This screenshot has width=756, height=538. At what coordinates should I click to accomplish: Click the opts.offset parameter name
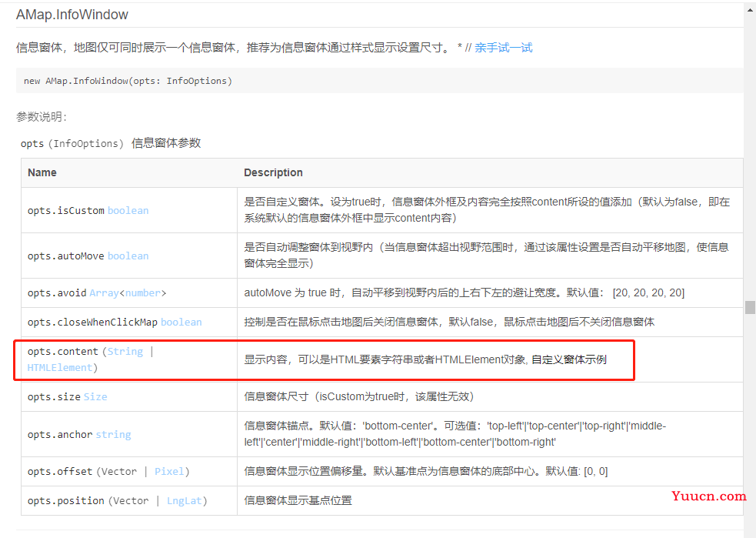coord(60,471)
